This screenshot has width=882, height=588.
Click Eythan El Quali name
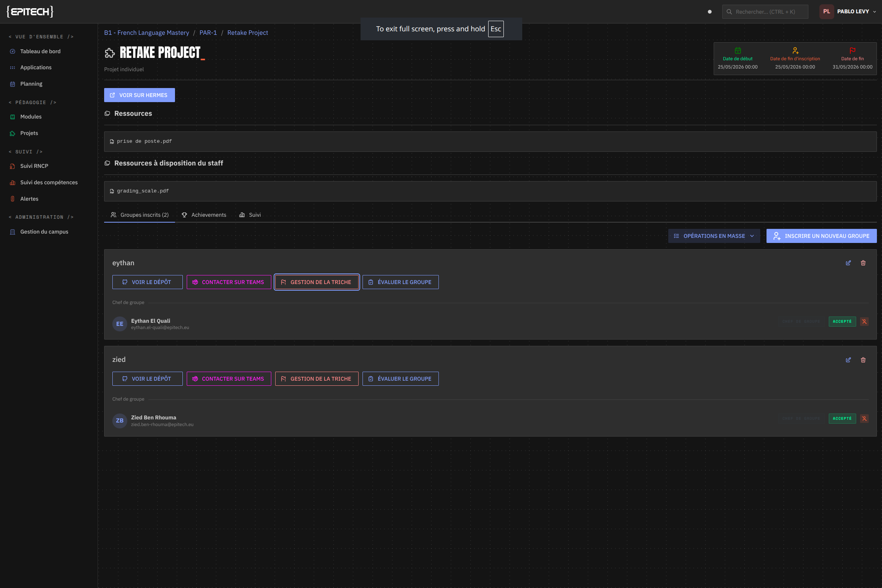pyautogui.click(x=151, y=321)
